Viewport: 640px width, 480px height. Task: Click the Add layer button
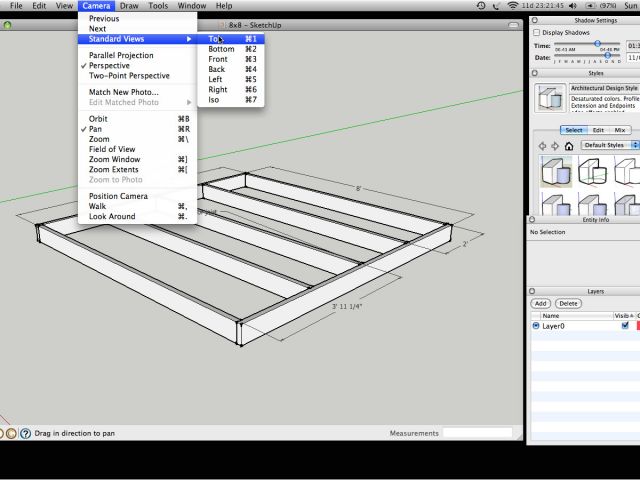[x=541, y=303]
